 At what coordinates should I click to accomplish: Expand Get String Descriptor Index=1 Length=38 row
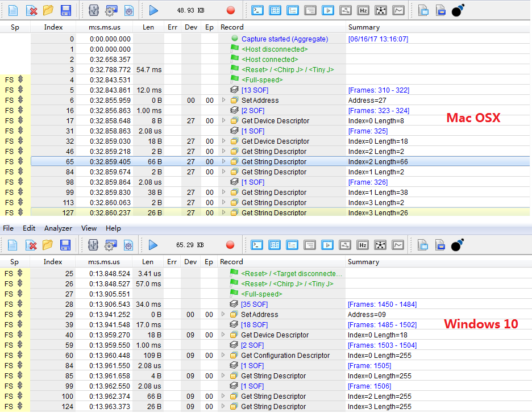(x=223, y=192)
